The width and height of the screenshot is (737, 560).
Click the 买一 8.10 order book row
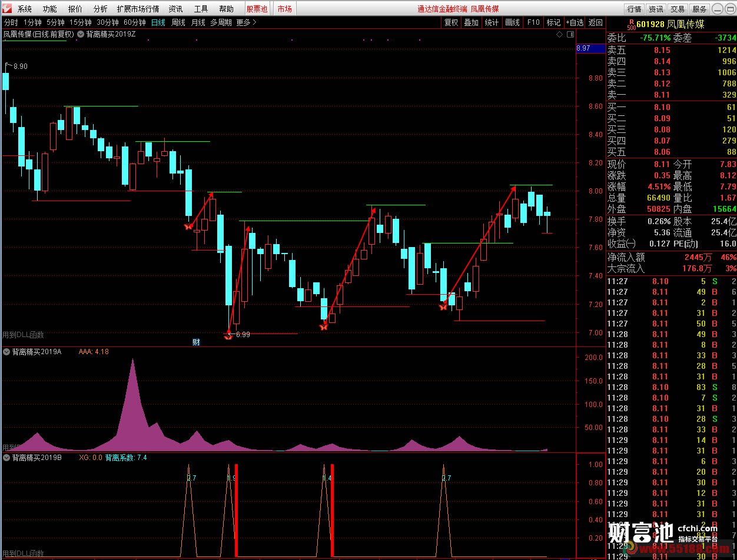pyautogui.click(x=672, y=107)
